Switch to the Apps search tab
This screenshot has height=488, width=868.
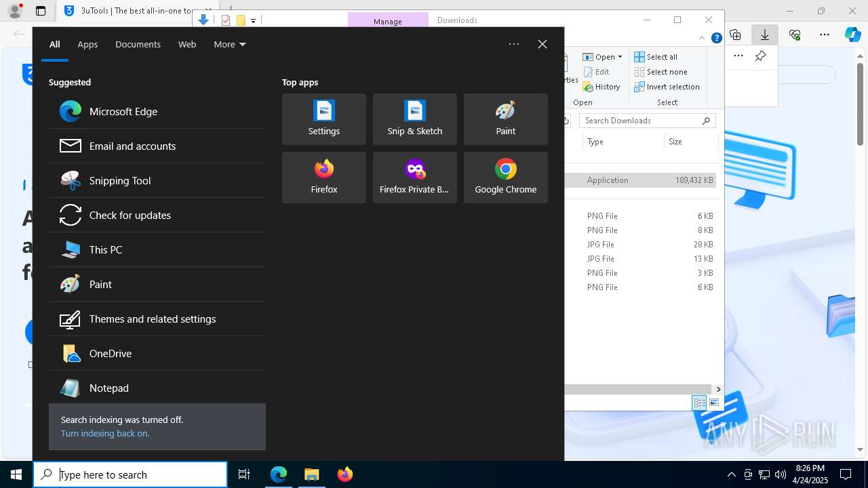(x=87, y=44)
